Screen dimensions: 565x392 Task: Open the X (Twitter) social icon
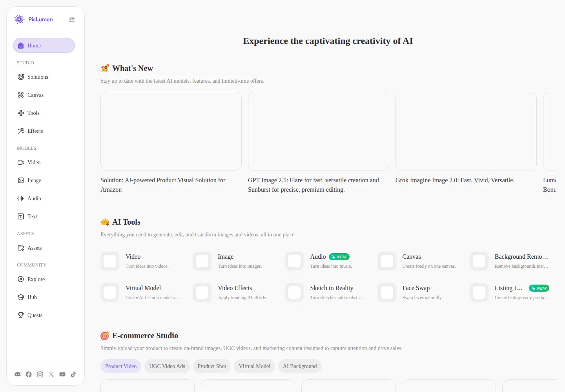point(51,374)
